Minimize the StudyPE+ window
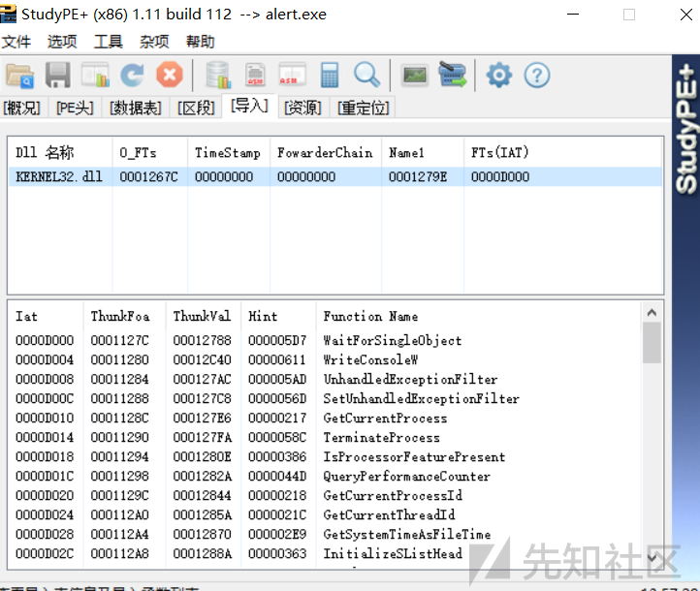This screenshot has width=700, height=591. point(573,15)
